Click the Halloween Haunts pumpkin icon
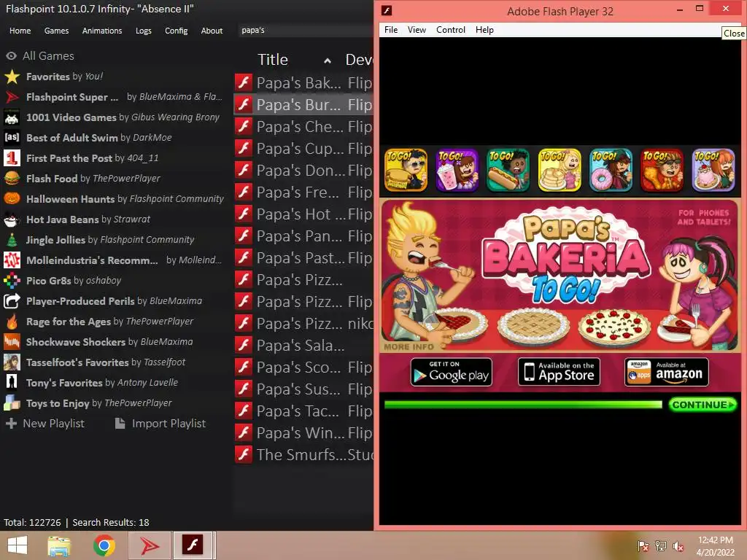 tap(12, 199)
